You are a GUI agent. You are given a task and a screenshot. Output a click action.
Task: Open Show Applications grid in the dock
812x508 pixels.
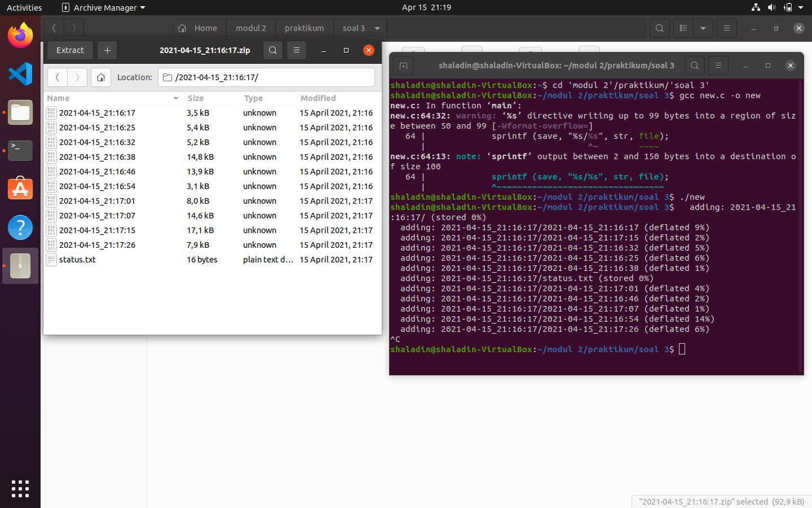20,489
